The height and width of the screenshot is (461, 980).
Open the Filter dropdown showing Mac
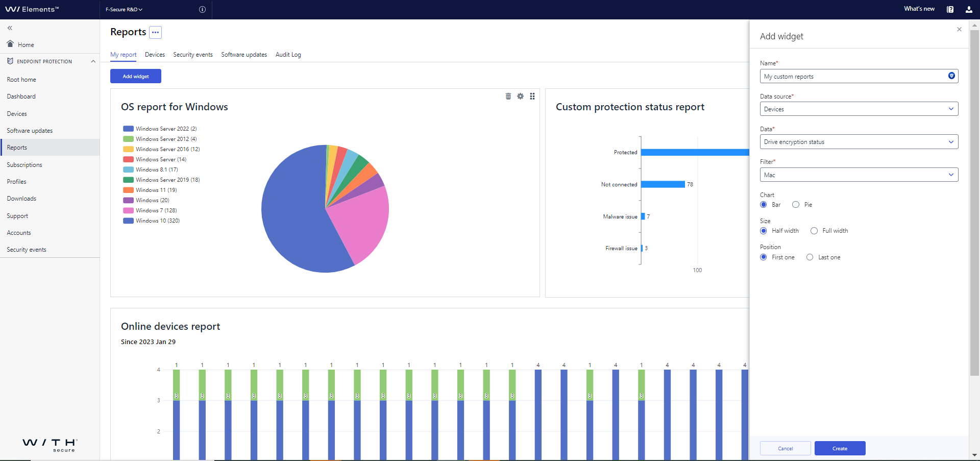[859, 175]
